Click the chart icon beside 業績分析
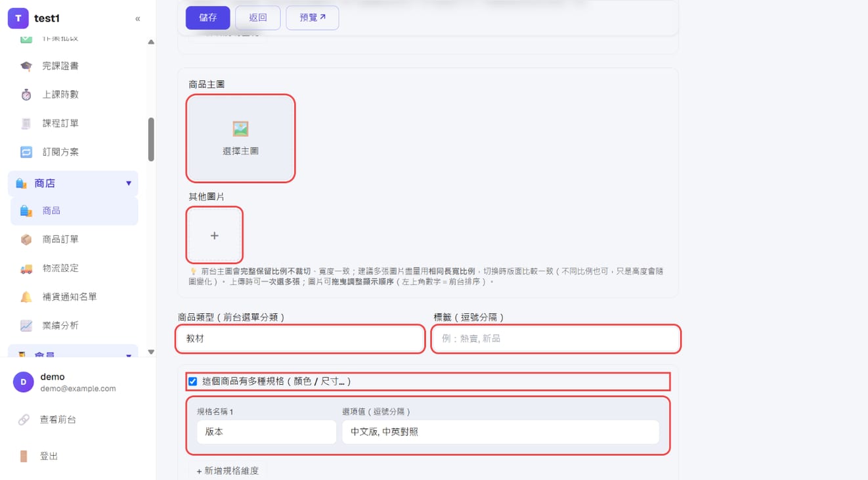Screen dimensions: 868x480 (26, 326)
